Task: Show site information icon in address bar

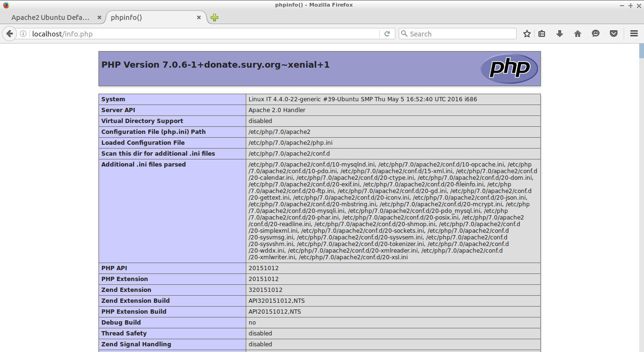Action: (x=23, y=34)
